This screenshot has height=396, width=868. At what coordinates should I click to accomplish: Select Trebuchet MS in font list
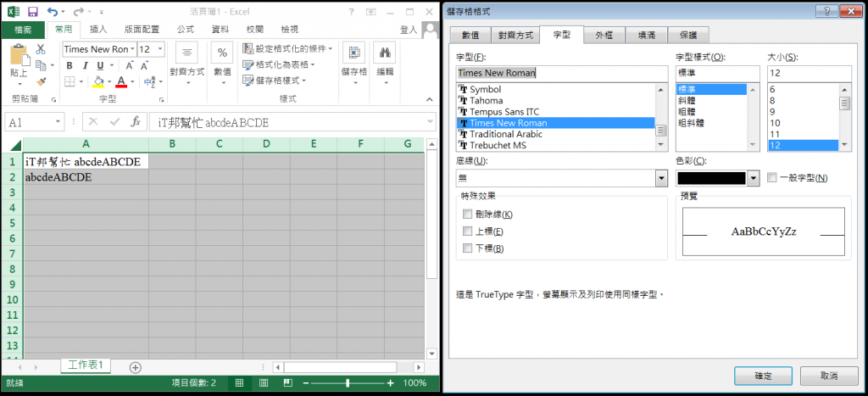point(556,146)
